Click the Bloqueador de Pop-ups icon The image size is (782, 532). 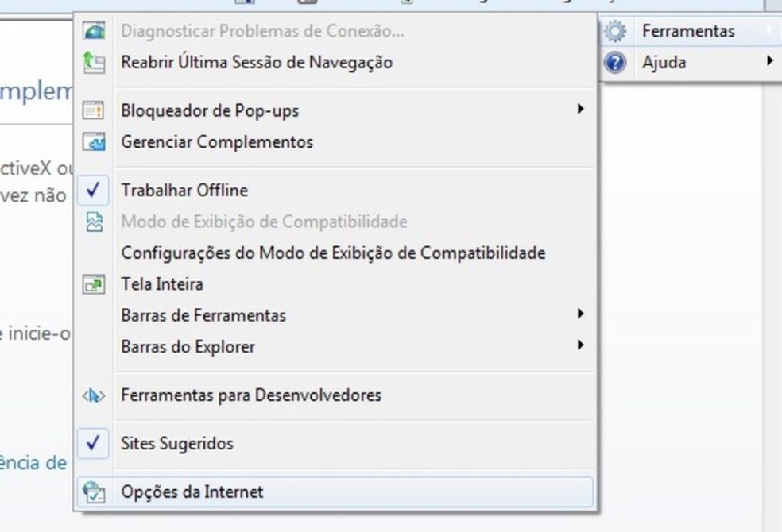point(94,110)
